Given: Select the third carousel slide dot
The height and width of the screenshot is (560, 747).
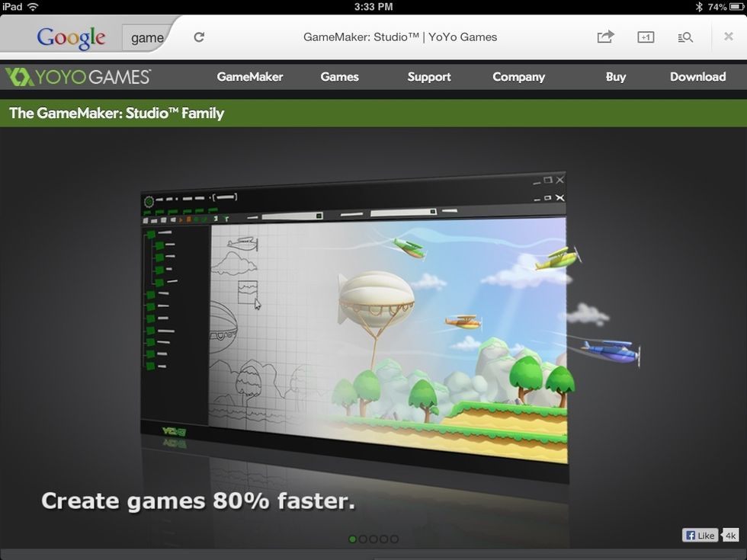Looking at the screenshot, I should click(373, 539).
